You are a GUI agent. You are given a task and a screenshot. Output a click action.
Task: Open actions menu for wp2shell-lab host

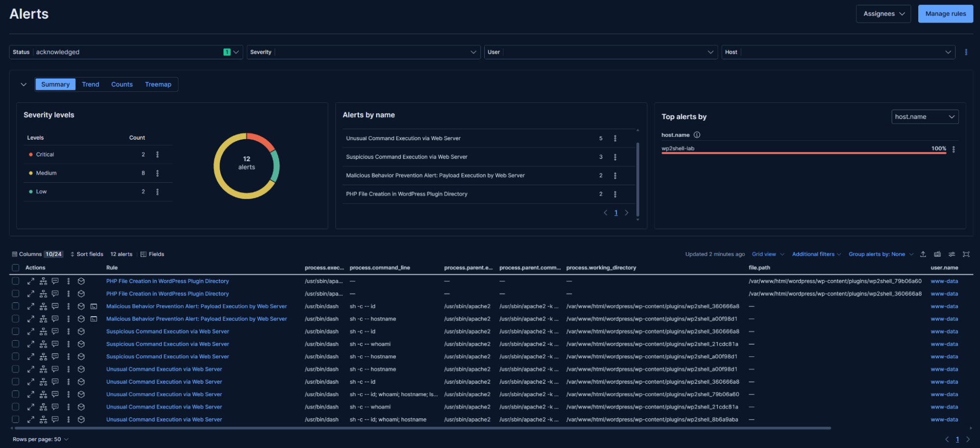tap(954, 149)
